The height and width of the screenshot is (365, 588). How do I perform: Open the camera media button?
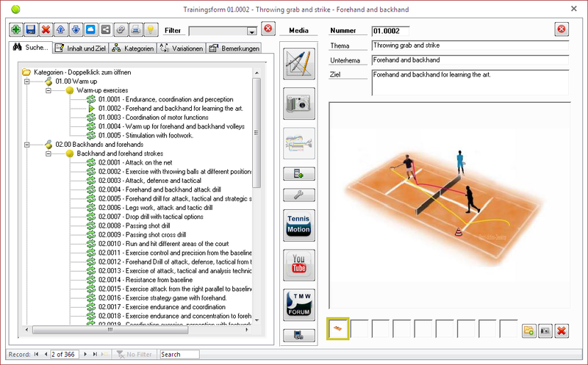tap(298, 104)
